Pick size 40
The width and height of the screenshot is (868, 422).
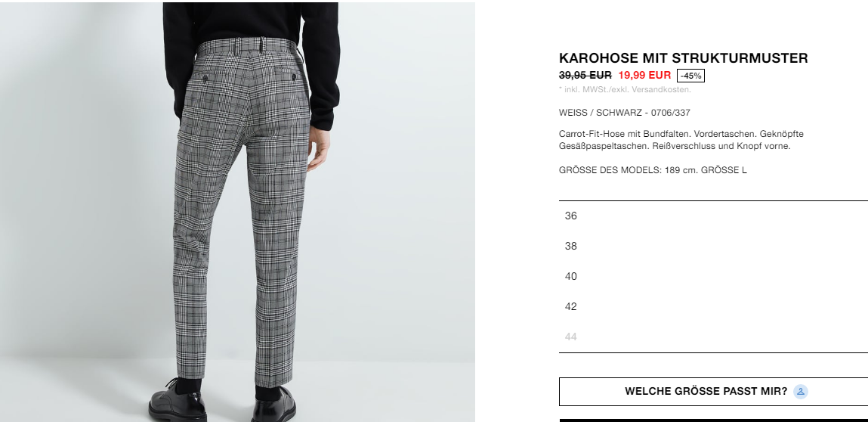[x=714, y=276]
